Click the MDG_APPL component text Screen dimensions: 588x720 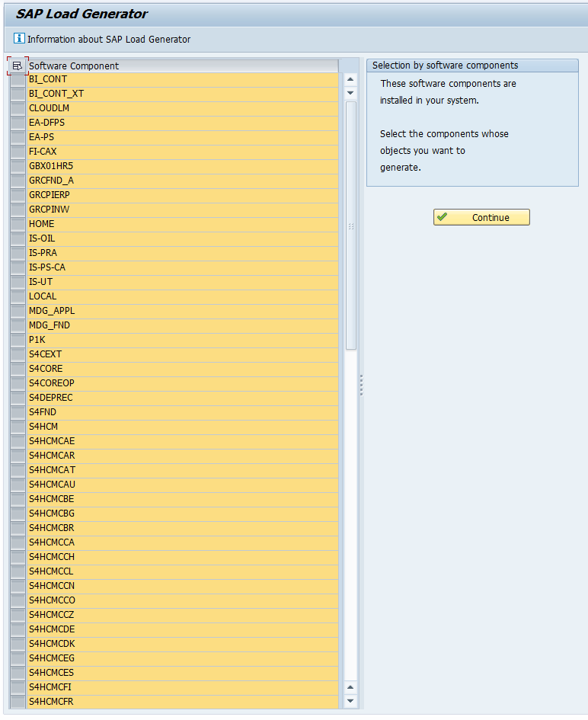pyautogui.click(x=52, y=311)
